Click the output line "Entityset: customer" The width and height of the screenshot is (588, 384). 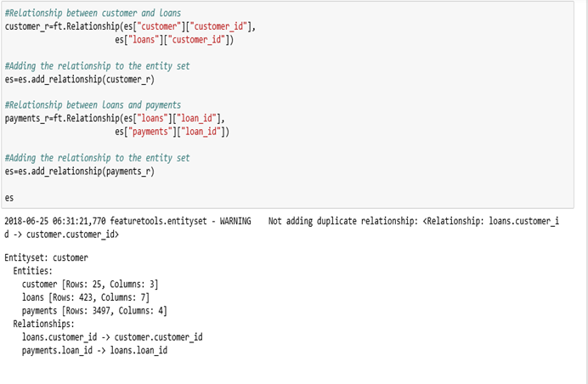[x=46, y=257]
